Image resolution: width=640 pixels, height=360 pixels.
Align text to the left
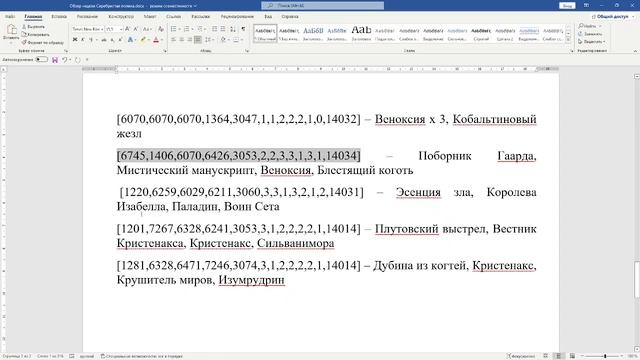173,40
